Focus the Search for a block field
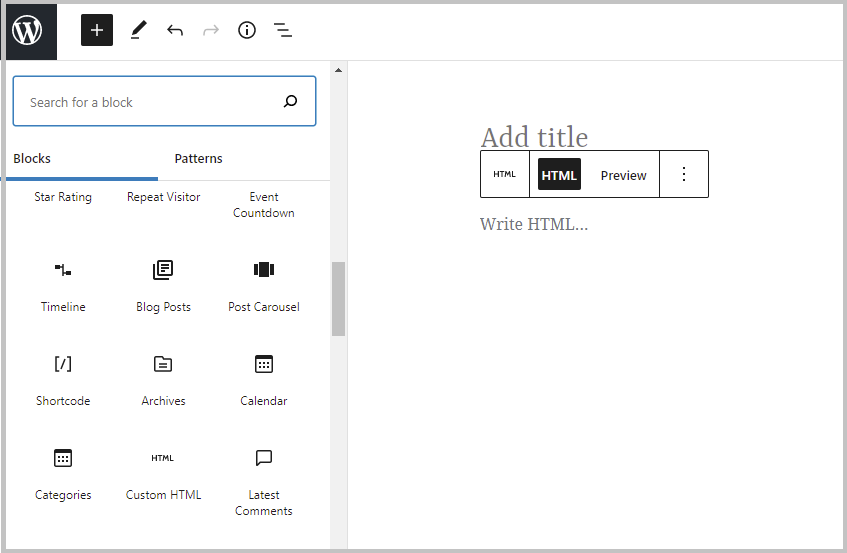The height and width of the screenshot is (553, 847). coord(164,101)
